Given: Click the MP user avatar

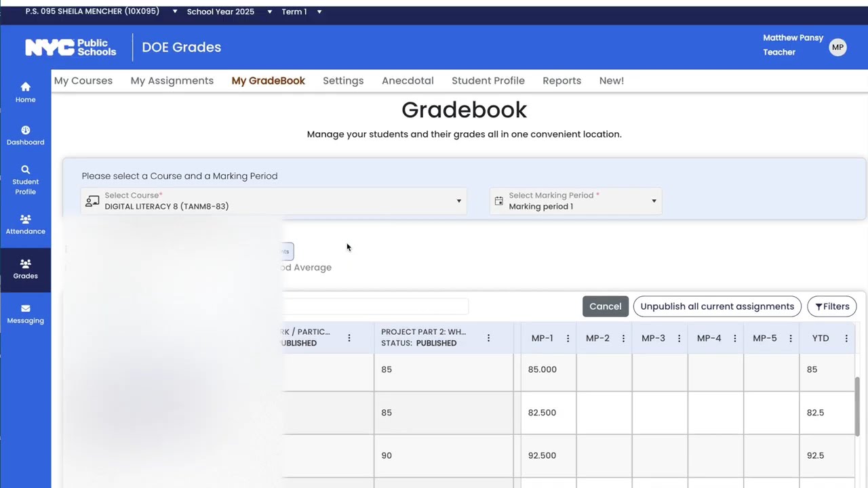Looking at the screenshot, I should pyautogui.click(x=837, y=47).
